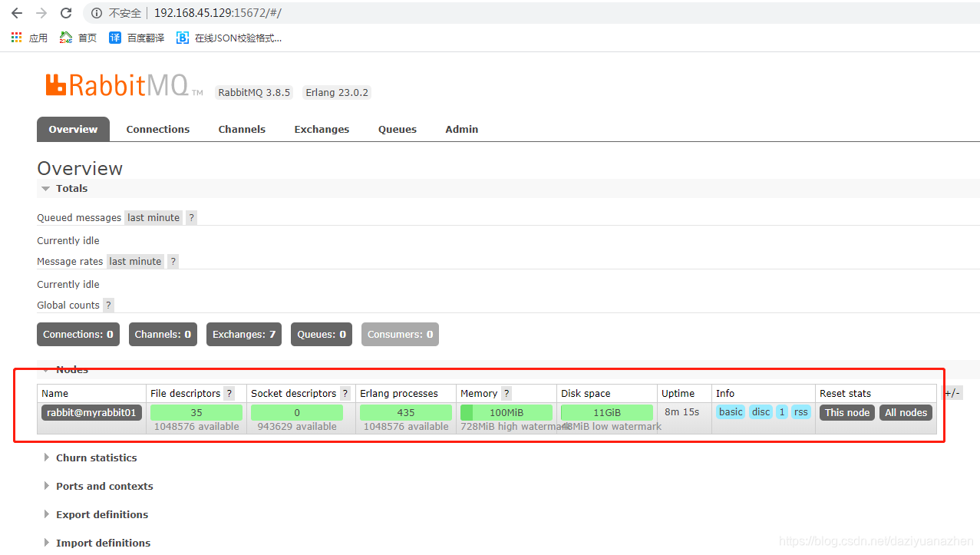Open help for Queued messages
The width and height of the screenshot is (980, 555).
pyautogui.click(x=192, y=218)
